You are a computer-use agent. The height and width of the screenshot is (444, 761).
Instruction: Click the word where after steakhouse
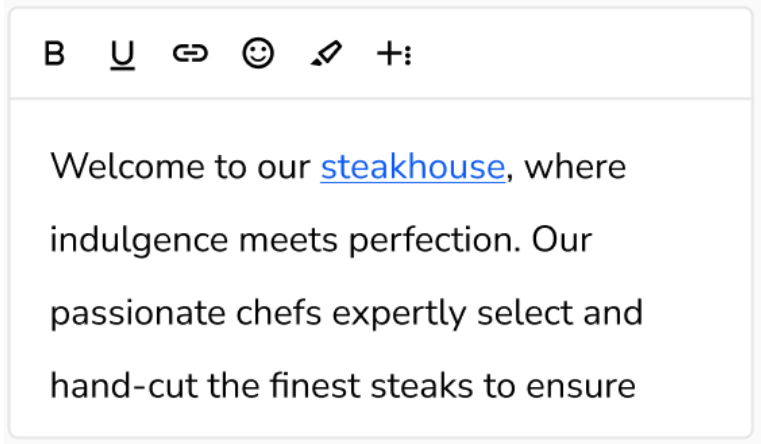pyautogui.click(x=575, y=167)
